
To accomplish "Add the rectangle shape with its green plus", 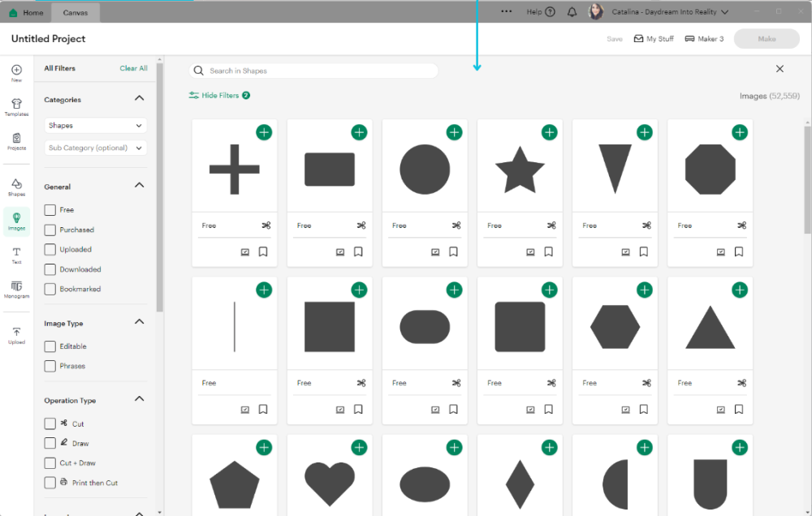I will coord(360,132).
